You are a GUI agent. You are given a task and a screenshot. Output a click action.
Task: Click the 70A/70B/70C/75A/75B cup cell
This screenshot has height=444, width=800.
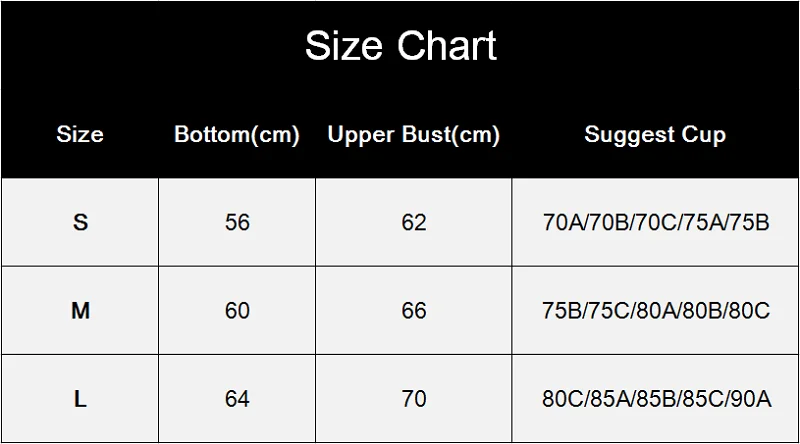656,222
